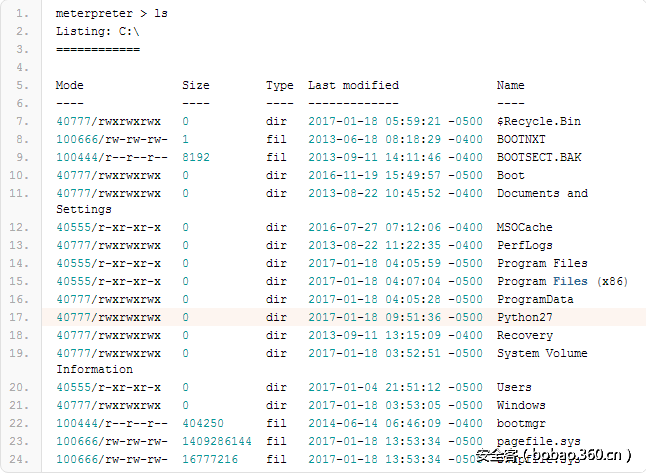Click the timestamp '2014-06-14 06:46:09 -0400'
Screen dimensions: 646x473
pos(396,424)
